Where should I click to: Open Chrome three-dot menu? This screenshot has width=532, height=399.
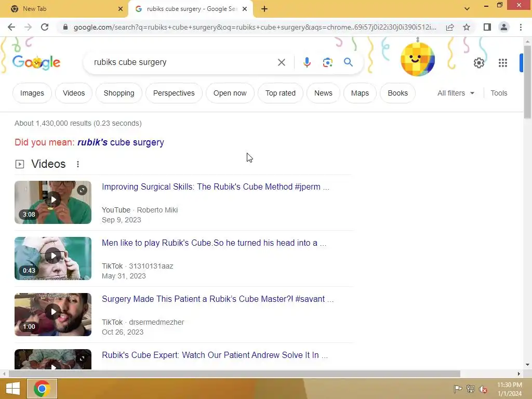(521, 27)
